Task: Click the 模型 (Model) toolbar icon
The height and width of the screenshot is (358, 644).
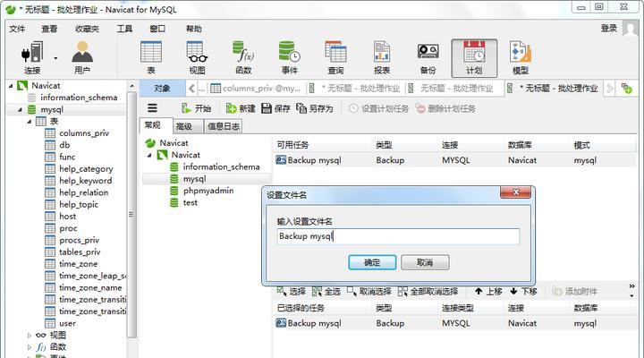Action: click(520, 56)
